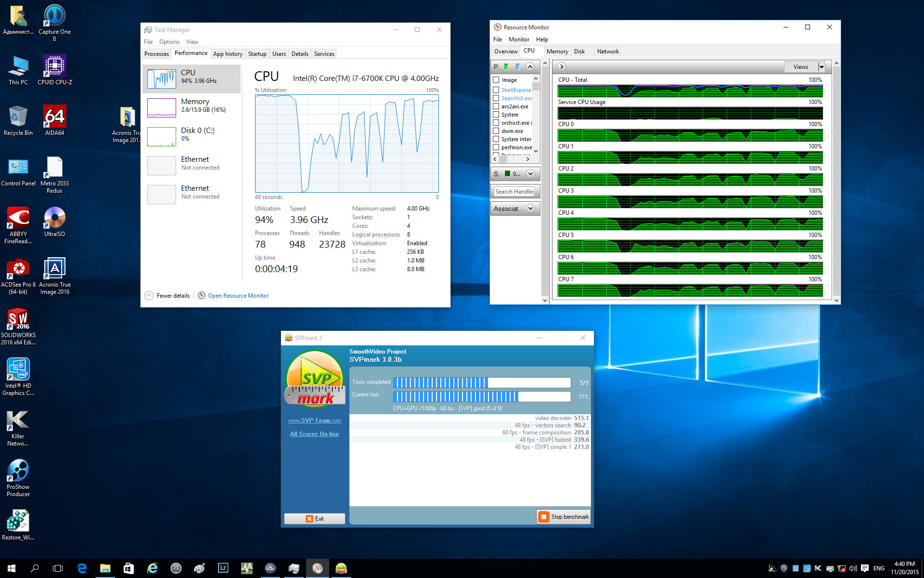Toggle the Image select-all checkbox
Image resolution: width=924 pixels, height=578 pixels.
496,80
